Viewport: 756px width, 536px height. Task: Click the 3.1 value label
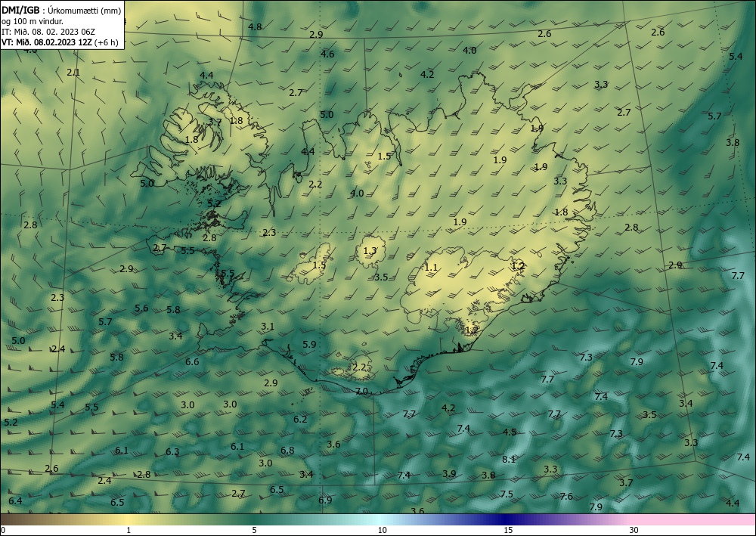tap(268, 327)
